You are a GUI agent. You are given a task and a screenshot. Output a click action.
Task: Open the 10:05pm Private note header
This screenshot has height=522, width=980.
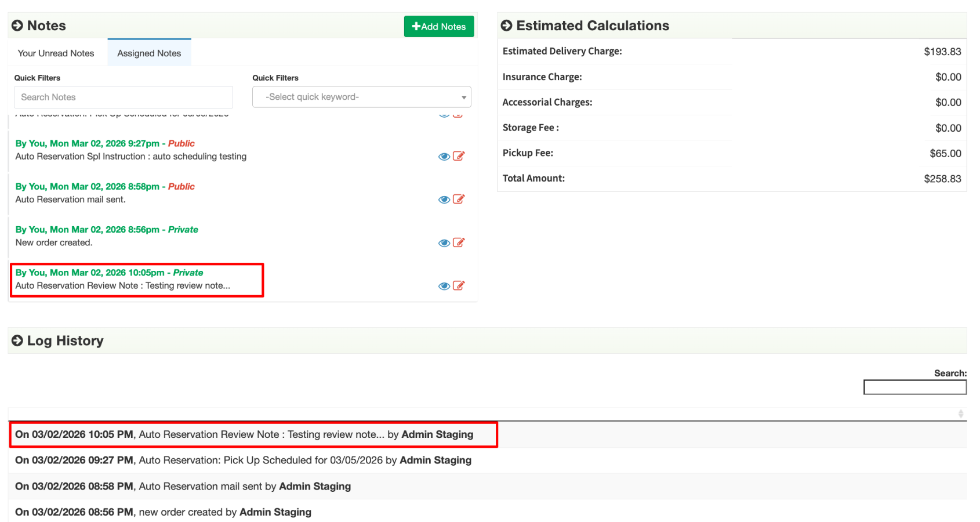109,273
